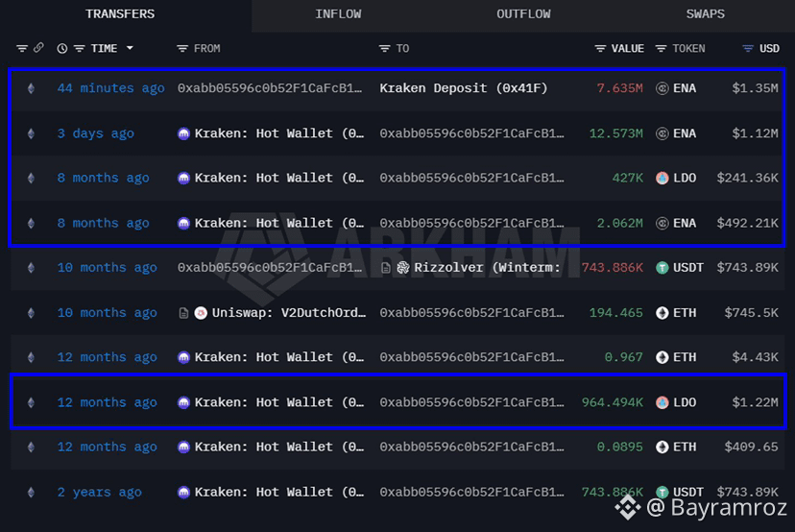Click the 7.635M value cell
This screenshot has height=532, width=795.
pyautogui.click(x=619, y=88)
